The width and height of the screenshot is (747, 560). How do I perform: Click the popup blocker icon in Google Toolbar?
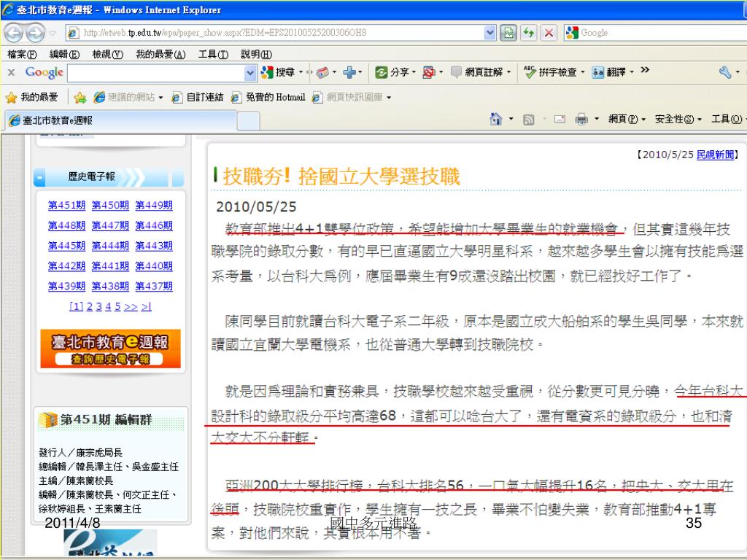click(x=429, y=72)
